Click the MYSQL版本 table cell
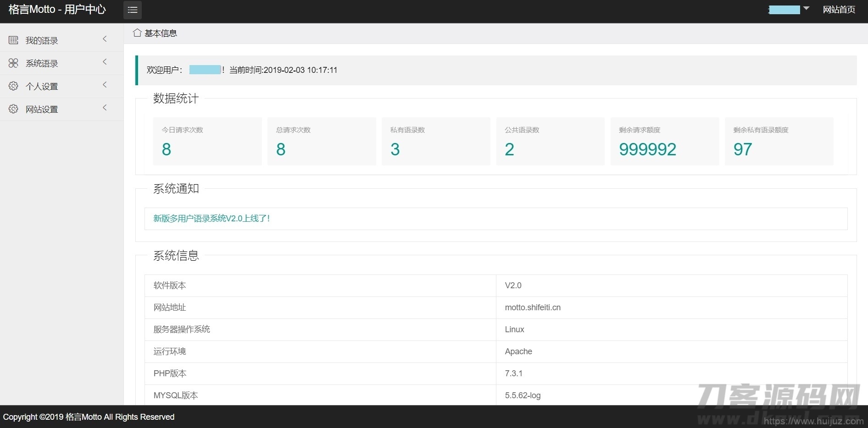This screenshot has width=868, height=428. click(320, 395)
